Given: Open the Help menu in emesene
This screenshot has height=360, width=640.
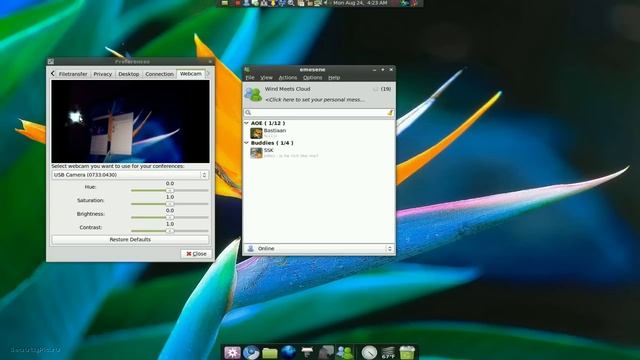Looking at the screenshot, I should tap(334, 78).
